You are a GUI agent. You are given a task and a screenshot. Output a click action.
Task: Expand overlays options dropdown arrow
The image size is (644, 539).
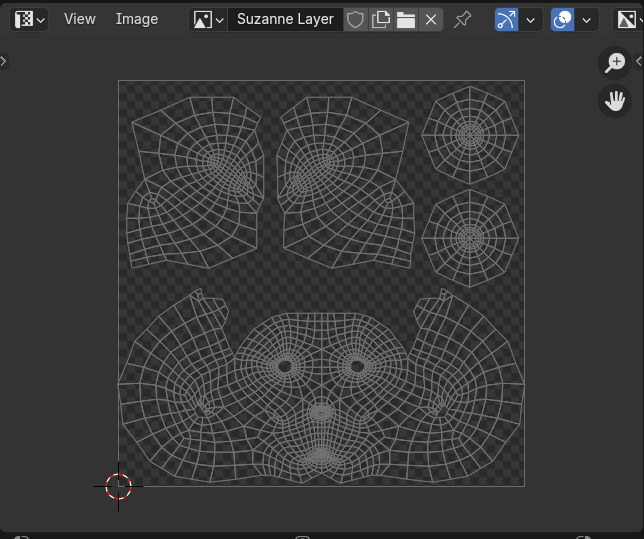[587, 19]
